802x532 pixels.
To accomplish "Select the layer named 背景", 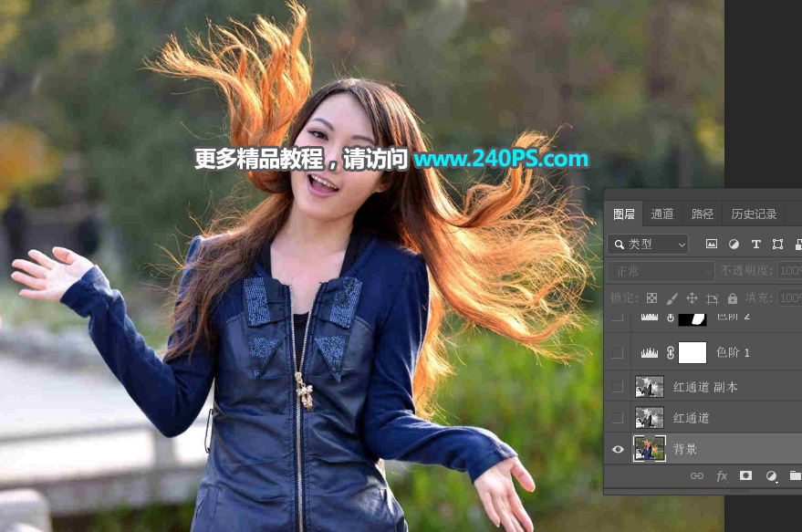I will (x=685, y=449).
